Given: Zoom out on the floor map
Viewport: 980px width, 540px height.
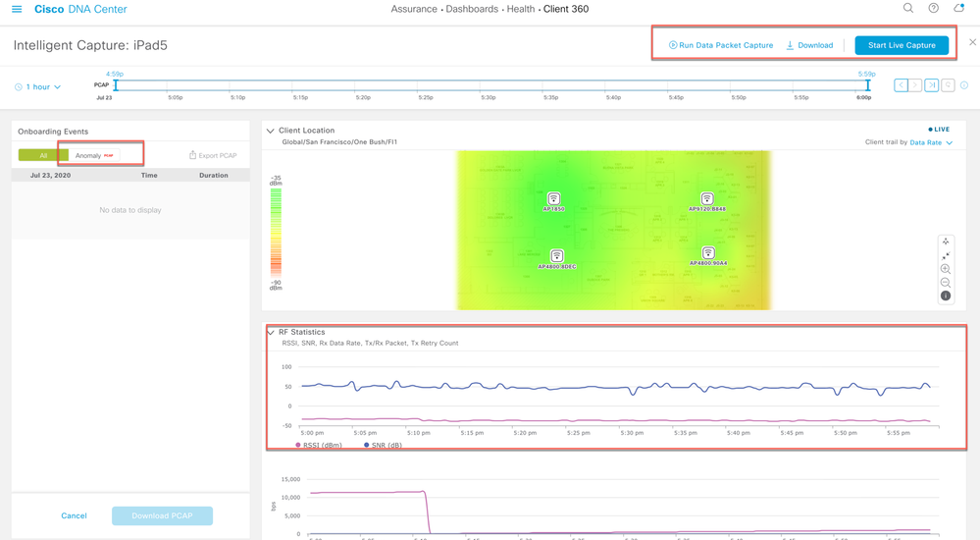Looking at the screenshot, I should point(946,283).
